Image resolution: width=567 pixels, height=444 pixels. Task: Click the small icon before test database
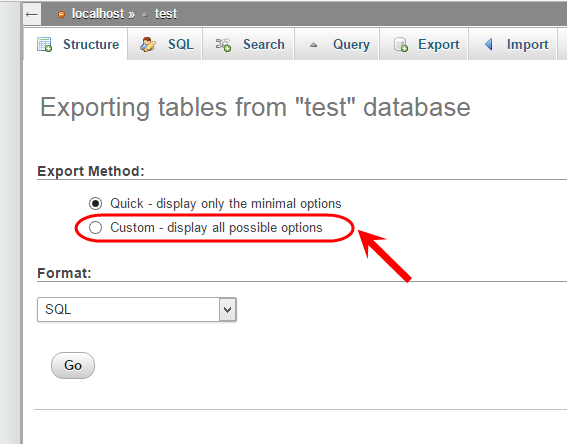tap(145, 14)
